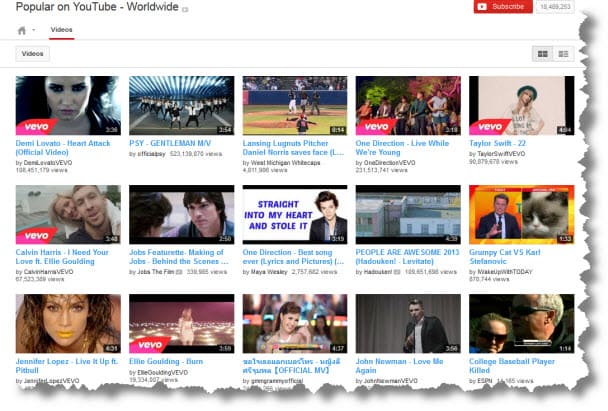Visit EllieGouldingVEVO channel link
Viewport: 608px width, 411px height.
pos(162,372)
